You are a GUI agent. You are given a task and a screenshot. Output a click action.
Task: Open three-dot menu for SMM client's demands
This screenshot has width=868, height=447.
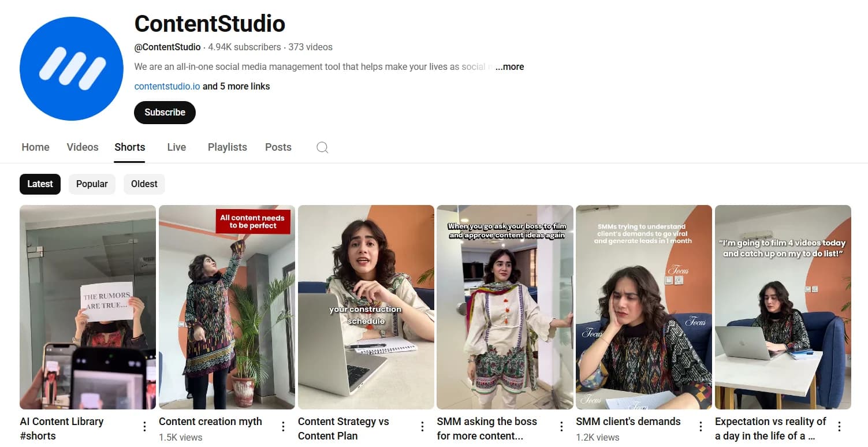701,427
